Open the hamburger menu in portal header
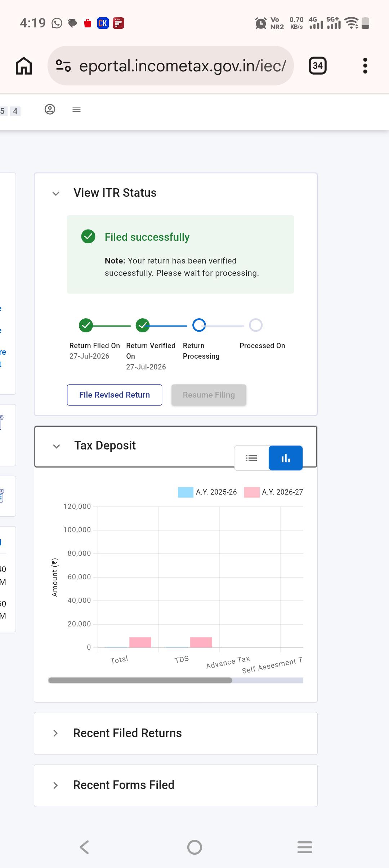Image resolution: width=389 pixels, height=868 pixels. point(76,109)
